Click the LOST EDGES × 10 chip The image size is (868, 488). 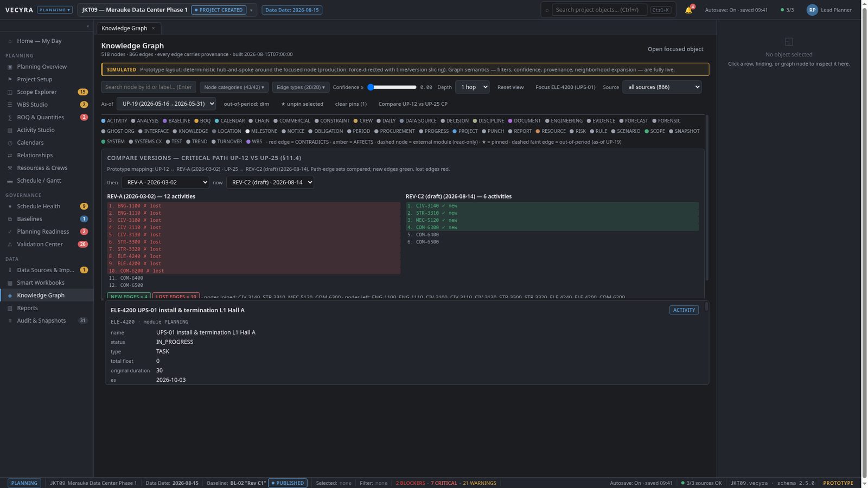tap(176, 297)
